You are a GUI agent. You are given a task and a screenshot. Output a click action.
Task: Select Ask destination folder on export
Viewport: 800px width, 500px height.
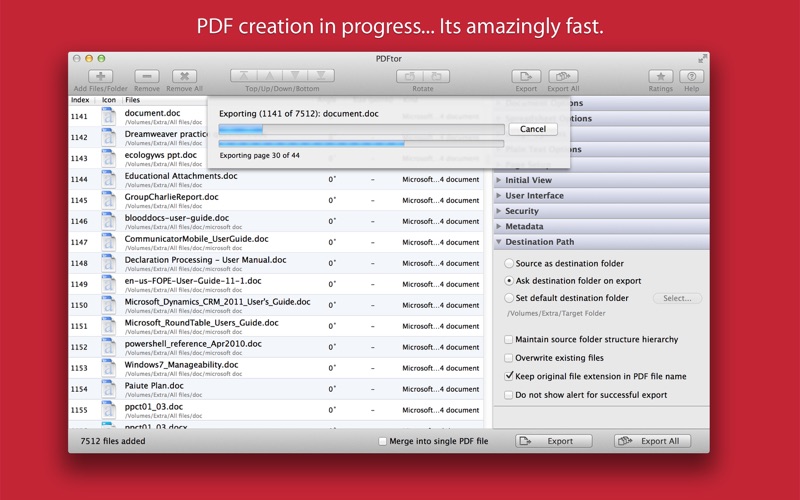(509, 281)
